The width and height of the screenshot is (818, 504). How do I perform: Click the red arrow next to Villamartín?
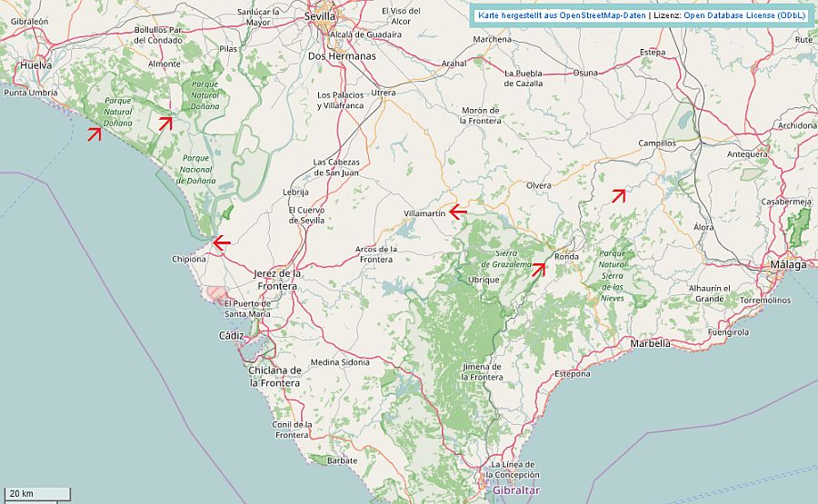[x=458, y=212]
